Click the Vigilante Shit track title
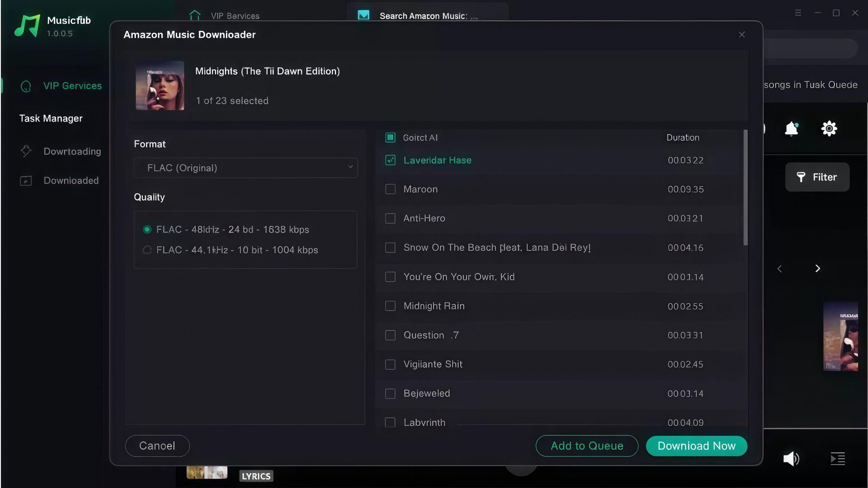This screenshot has height=488, width=868. (433, 364)
